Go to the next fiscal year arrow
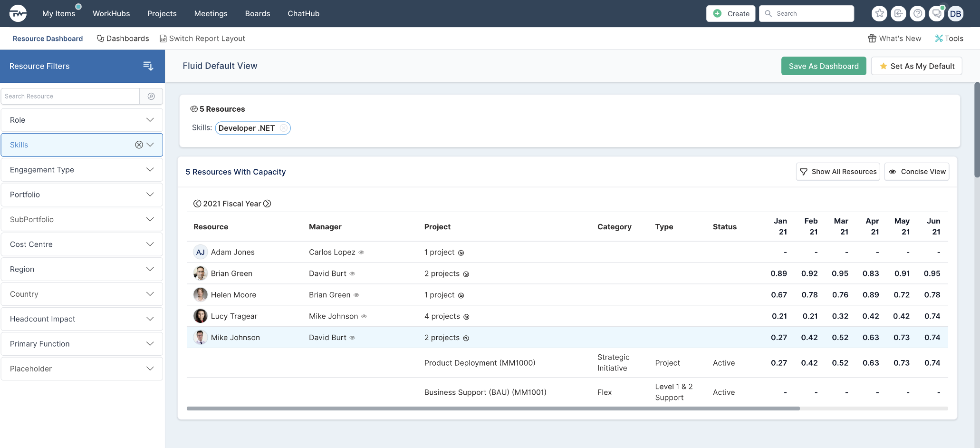Screen dimensions: 980x448 [268, 204]
